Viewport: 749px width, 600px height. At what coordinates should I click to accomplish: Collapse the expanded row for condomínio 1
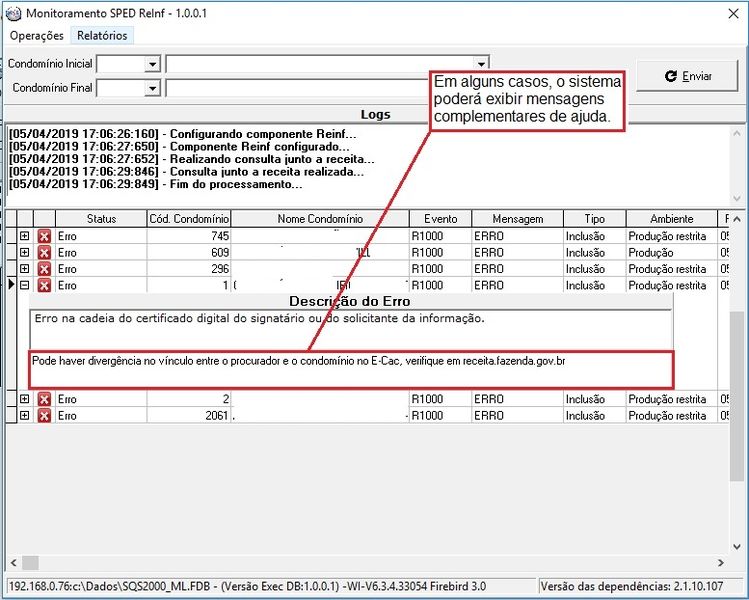pos(25,285)
